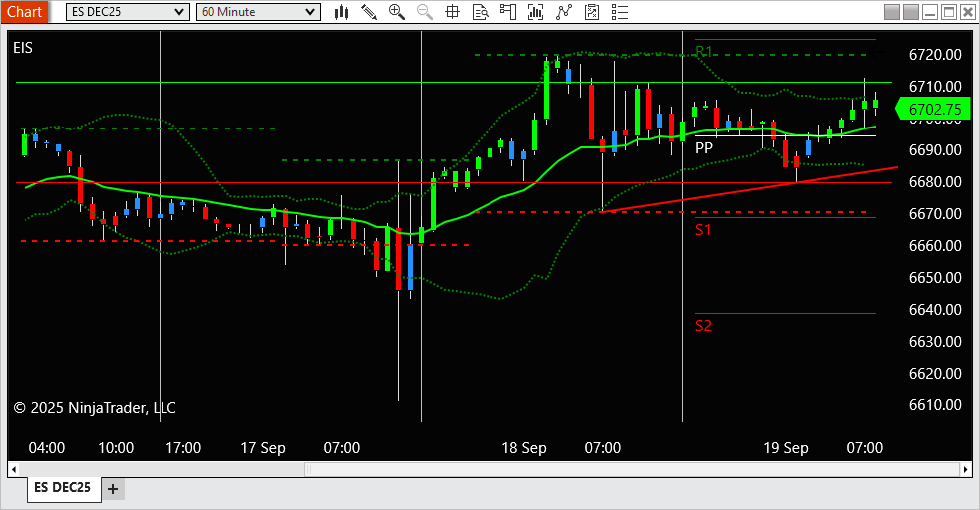
Task: Click the scrollbar left arrow
Action: (13, 469)
